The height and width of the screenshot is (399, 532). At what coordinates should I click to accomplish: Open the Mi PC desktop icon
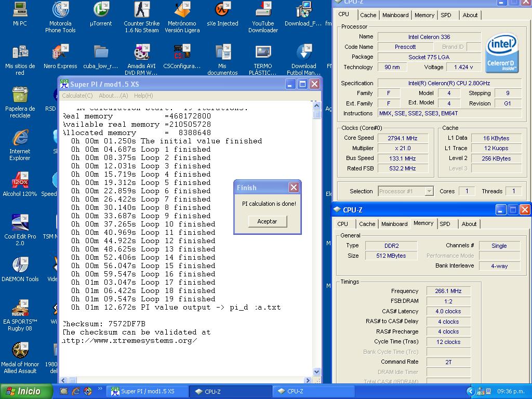(20, 14)
